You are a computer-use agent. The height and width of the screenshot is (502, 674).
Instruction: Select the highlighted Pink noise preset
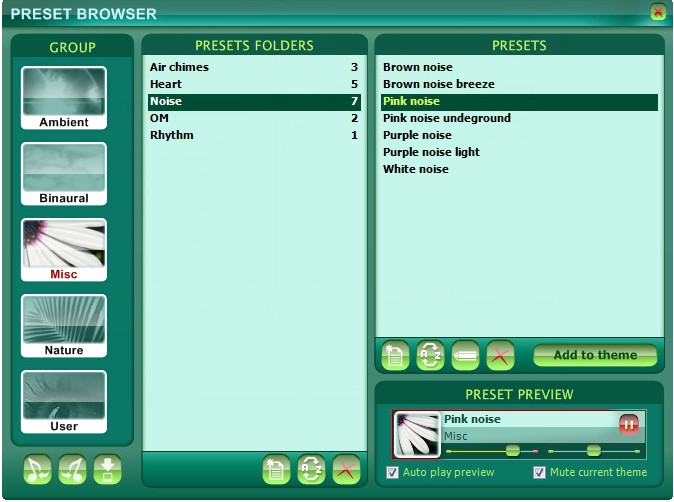point(519,101)
